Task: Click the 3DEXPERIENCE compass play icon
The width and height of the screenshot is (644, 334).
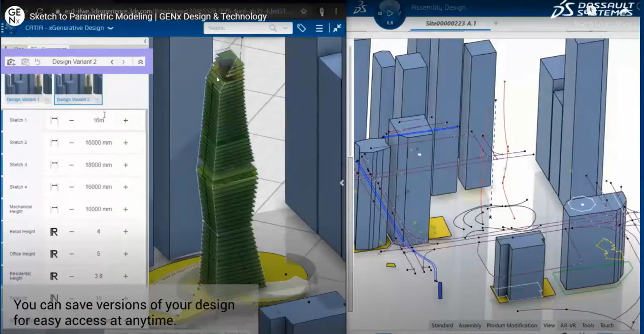Action: pos(390,13)
